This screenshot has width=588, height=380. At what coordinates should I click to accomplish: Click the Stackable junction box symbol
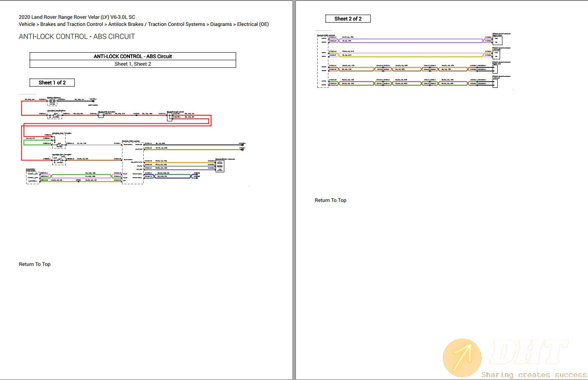tap(101, 115)
